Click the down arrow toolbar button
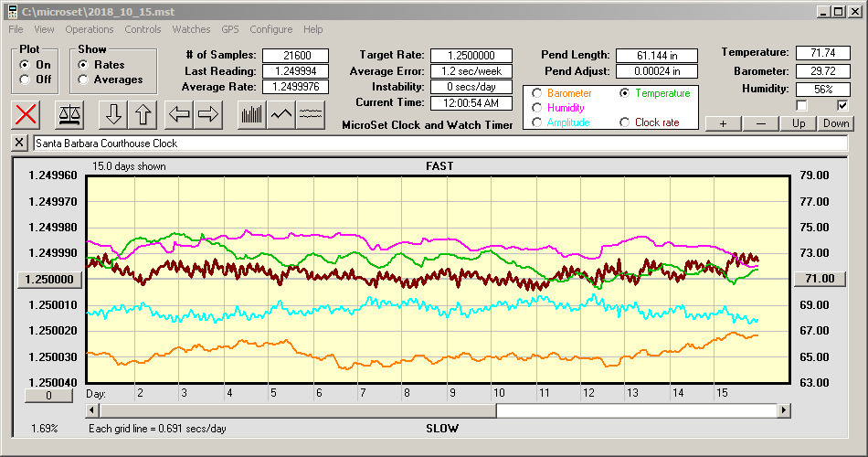 (x=113, y=114)
